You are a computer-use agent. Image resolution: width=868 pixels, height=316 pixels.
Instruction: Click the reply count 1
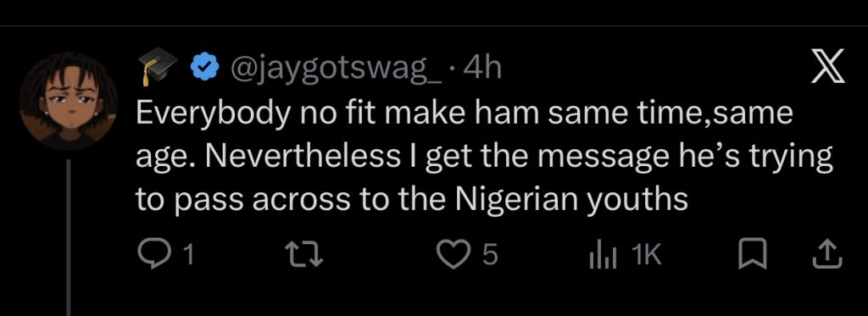189,256
